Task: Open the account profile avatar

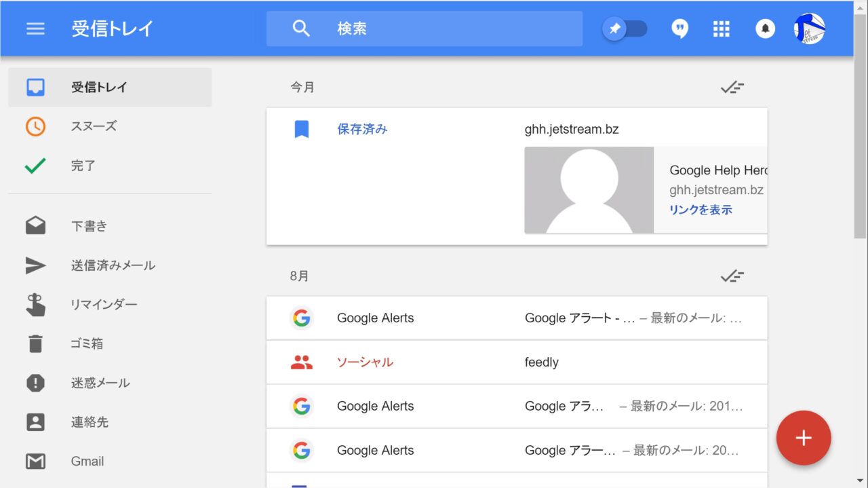Action: 809,29
